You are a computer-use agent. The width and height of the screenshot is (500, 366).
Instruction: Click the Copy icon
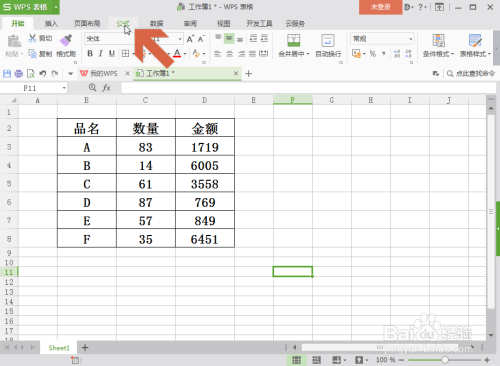[x=32, y=54]
